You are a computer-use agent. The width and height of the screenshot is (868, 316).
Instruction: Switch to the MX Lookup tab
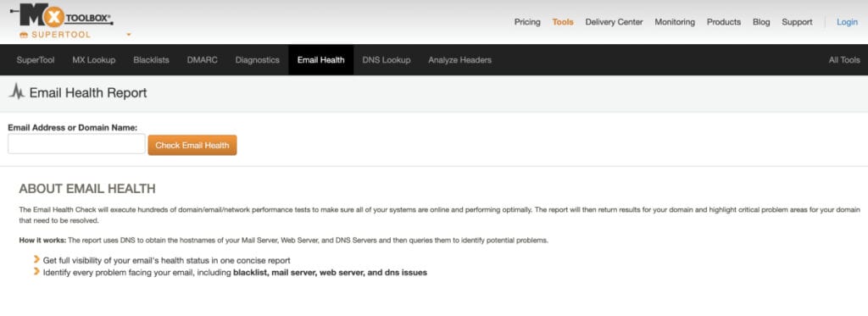coord(94,60)
